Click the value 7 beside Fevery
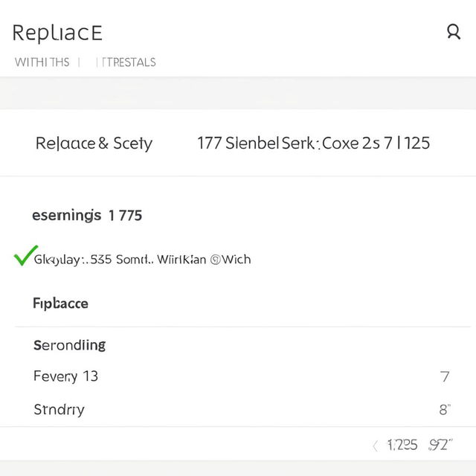This screenshot has height=476, width=476. (445, 377)
